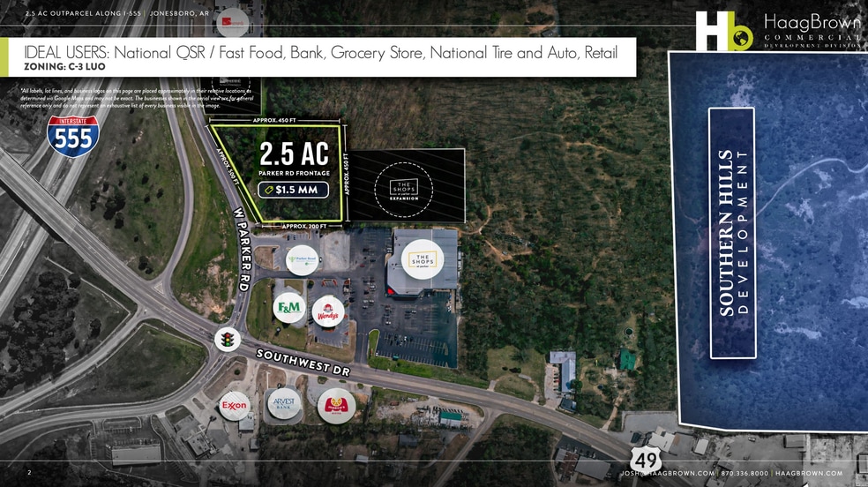Click The Shops Expansion box

point(405,186)
